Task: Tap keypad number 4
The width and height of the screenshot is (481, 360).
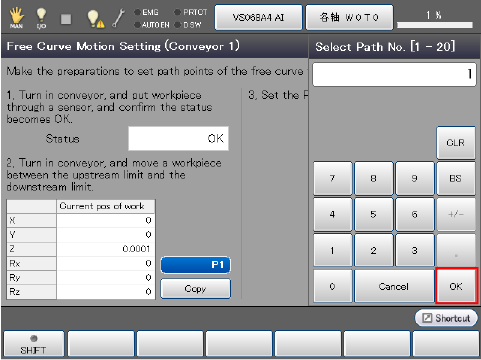Action: (332, 214)
